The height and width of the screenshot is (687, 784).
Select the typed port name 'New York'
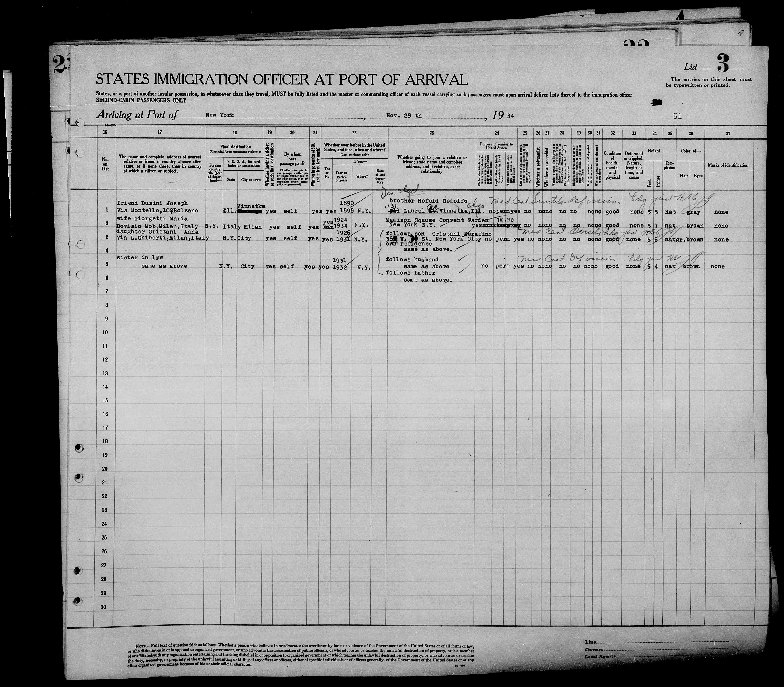point(219,115)
